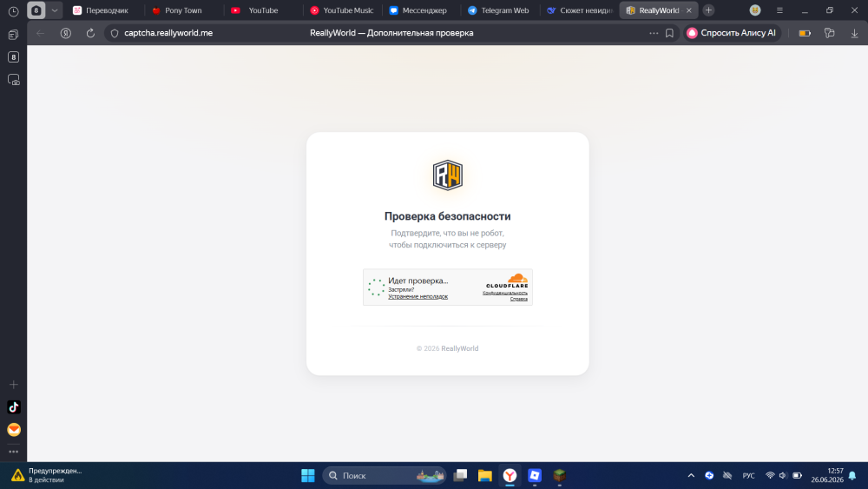Open the three-dot menu in address bar

(654, 33)
